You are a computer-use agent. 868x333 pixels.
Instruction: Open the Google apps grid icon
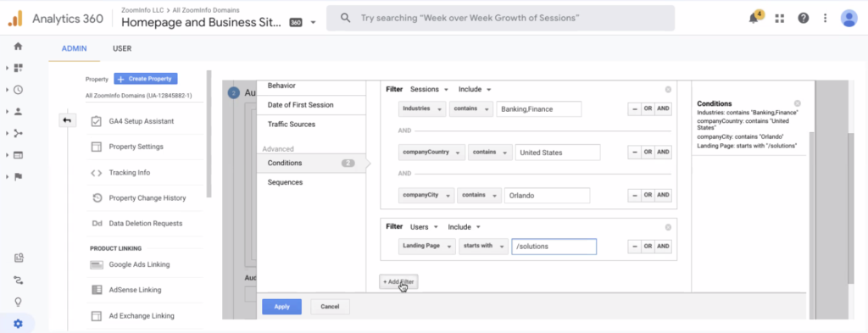[780, 19]
